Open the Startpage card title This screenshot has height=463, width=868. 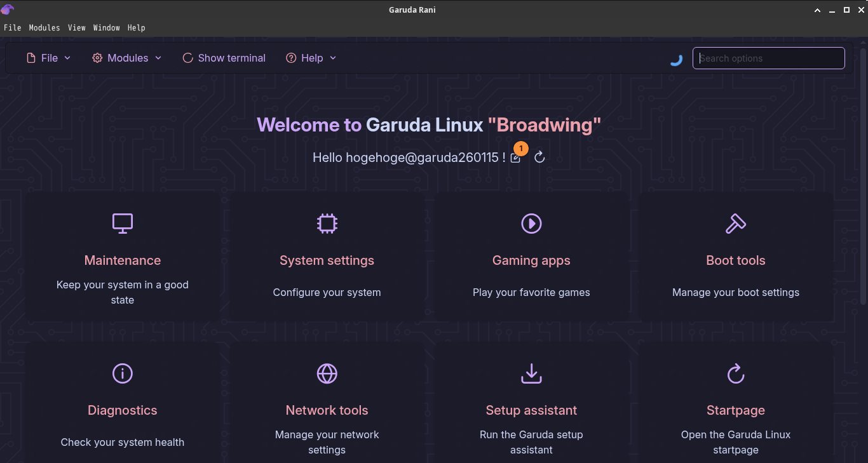(x=736, y=410)
